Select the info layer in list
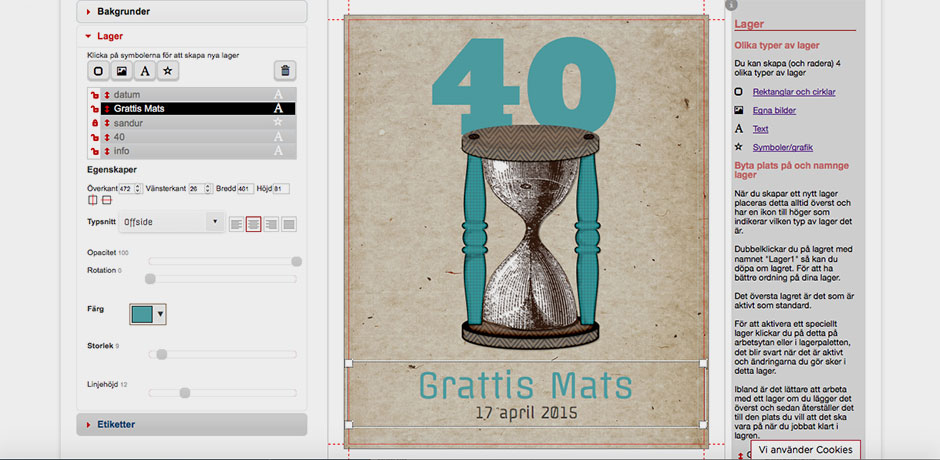The height and width of the screenshot is (460, 940). coord(180,151)
